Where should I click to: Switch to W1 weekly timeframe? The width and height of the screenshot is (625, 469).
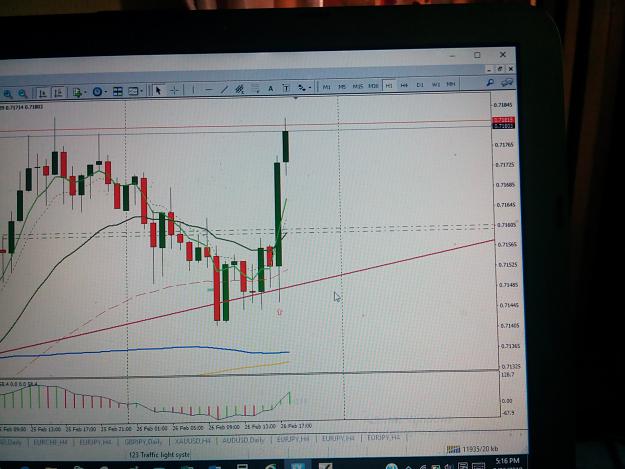point(436,84)
